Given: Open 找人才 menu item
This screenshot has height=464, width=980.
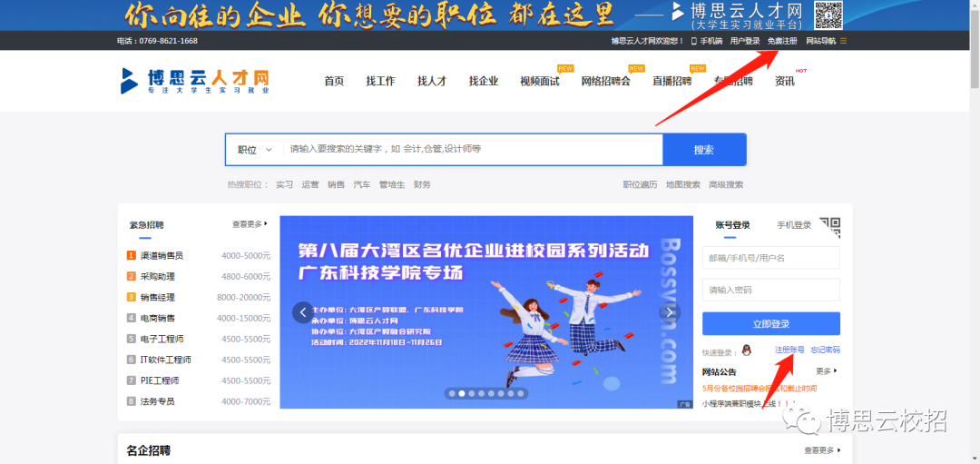Looking at the screenshot, I should pyautogui.click(x=432, y=81).
